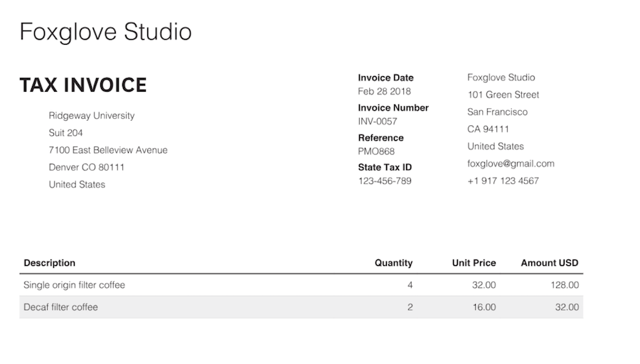Click the Foxglove Studio title heading

[x=105, y=32]
